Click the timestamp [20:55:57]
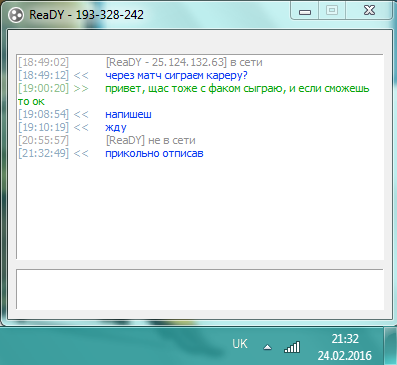 point(43,140)
